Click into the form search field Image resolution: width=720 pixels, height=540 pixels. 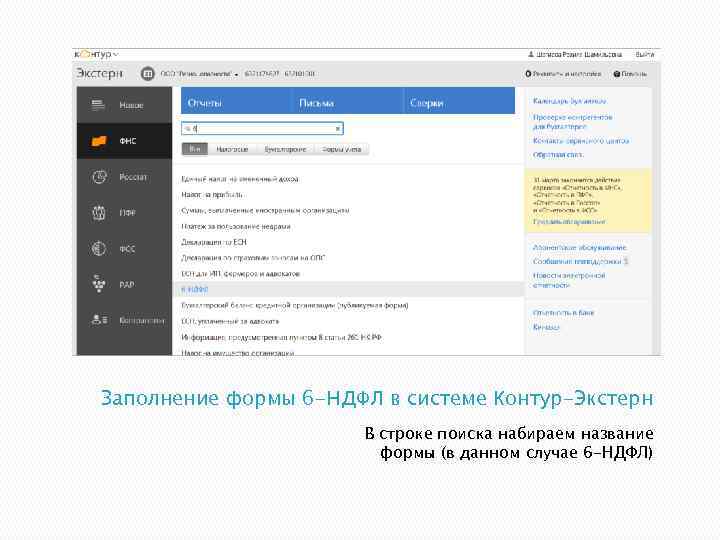click(x=262, y=129)
